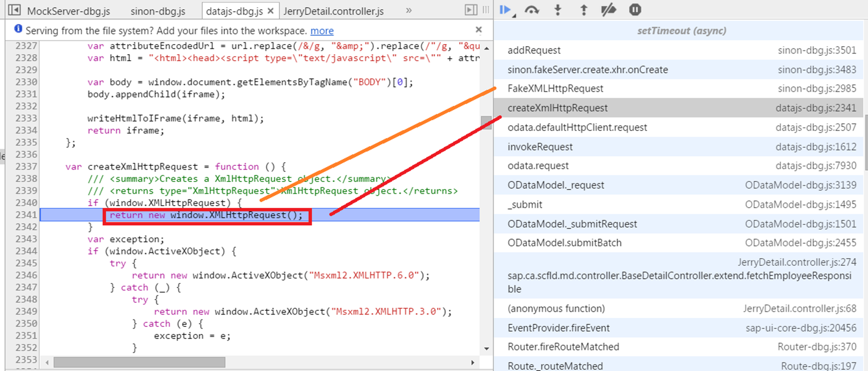Toggle the file navigator sidebar icon
The width and height of the screenshot is (868, 371).
point(14,10)
